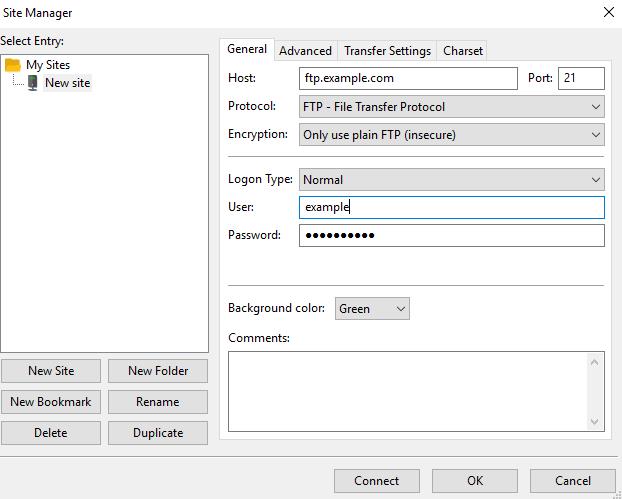Click into the Port field
622x499 pixels.
[x=581, y=79]
